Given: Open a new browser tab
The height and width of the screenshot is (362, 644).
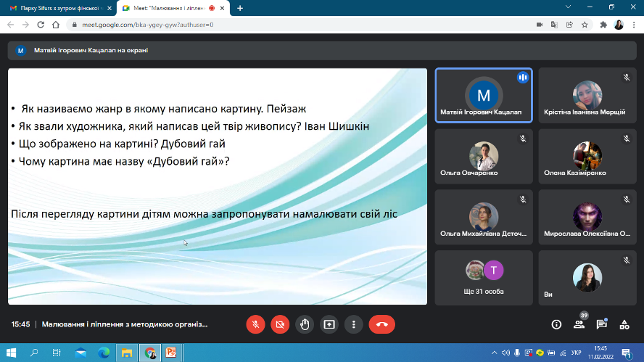Looking at the screenshot, I should 240,8.
